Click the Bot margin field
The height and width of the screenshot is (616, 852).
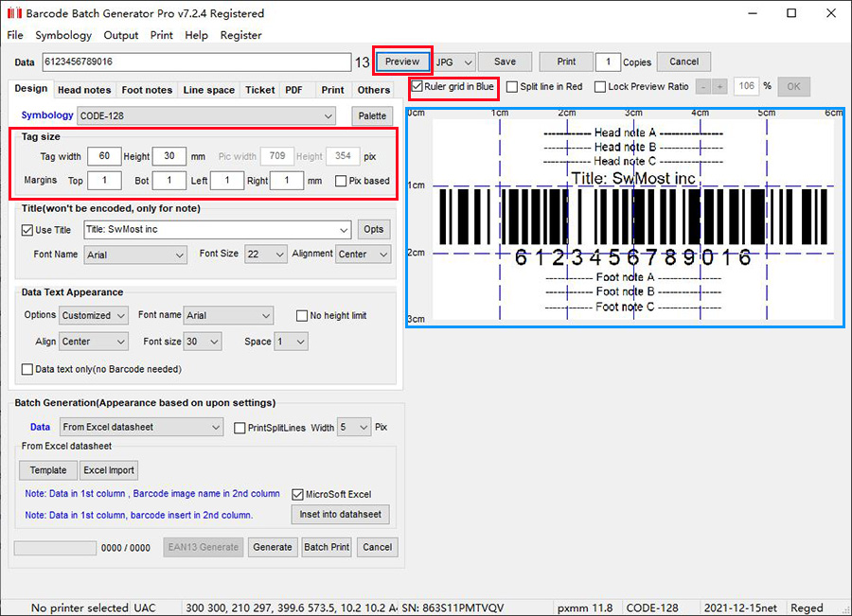169,181
